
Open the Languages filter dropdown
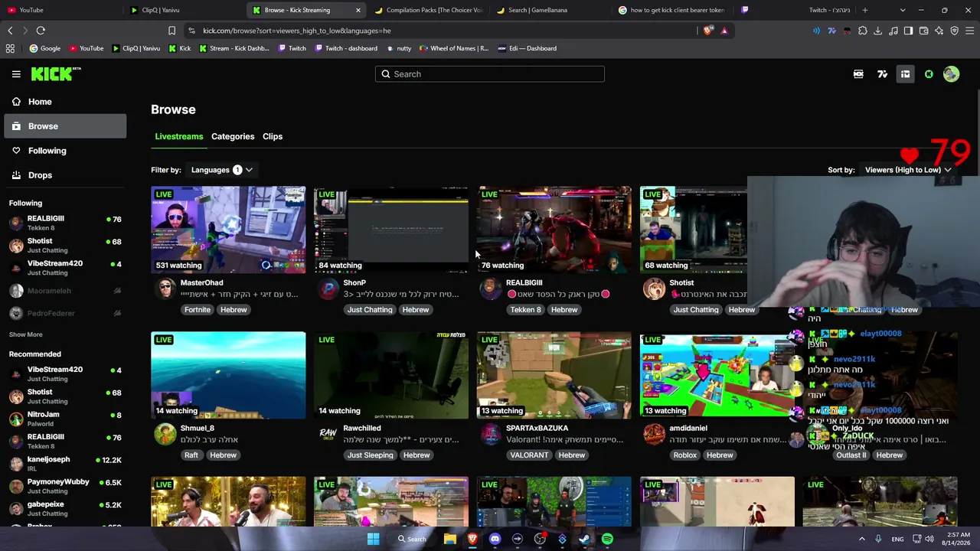pyautogui.click(x=221, y=170)
